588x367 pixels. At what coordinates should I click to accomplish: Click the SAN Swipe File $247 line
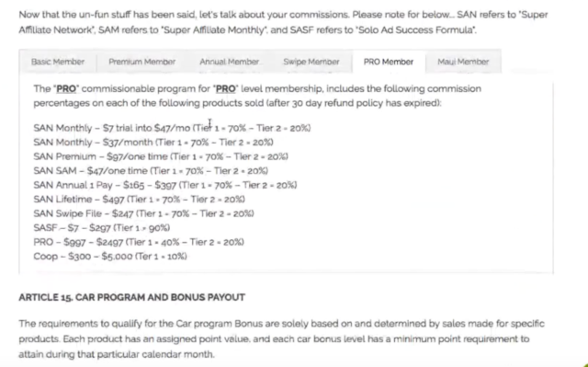[143, 213]
